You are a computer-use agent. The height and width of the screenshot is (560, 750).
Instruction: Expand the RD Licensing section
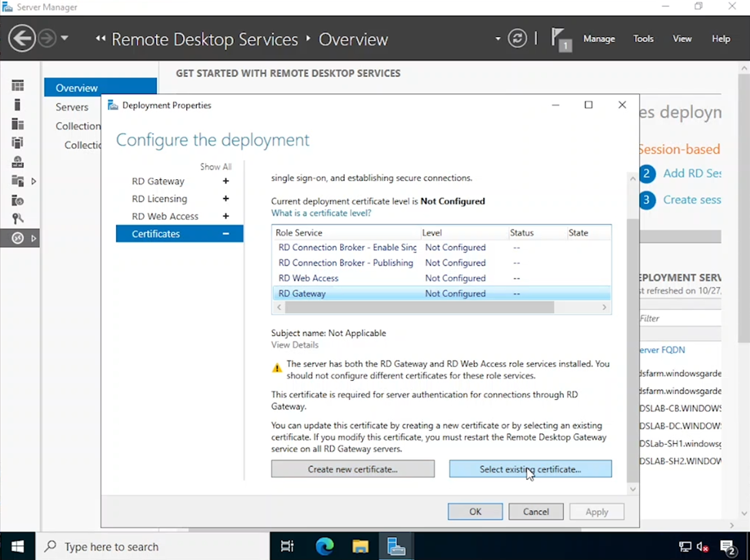click(225, 198)
